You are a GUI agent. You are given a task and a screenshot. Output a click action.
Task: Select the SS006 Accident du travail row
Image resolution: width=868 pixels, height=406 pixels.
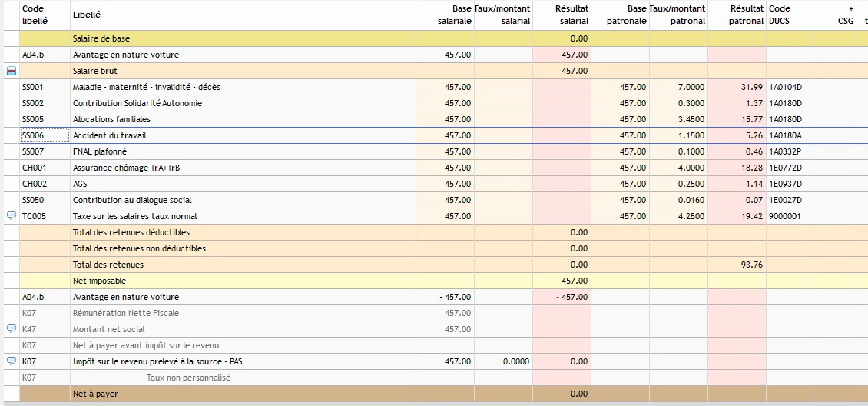[x=109, y=135]
